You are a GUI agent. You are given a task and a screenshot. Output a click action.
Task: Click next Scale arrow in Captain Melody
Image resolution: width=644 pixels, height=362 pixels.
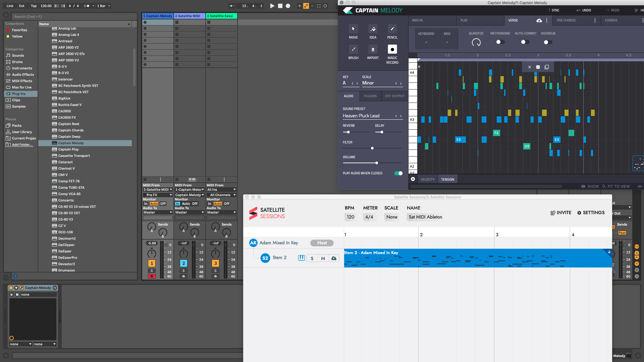401,83
